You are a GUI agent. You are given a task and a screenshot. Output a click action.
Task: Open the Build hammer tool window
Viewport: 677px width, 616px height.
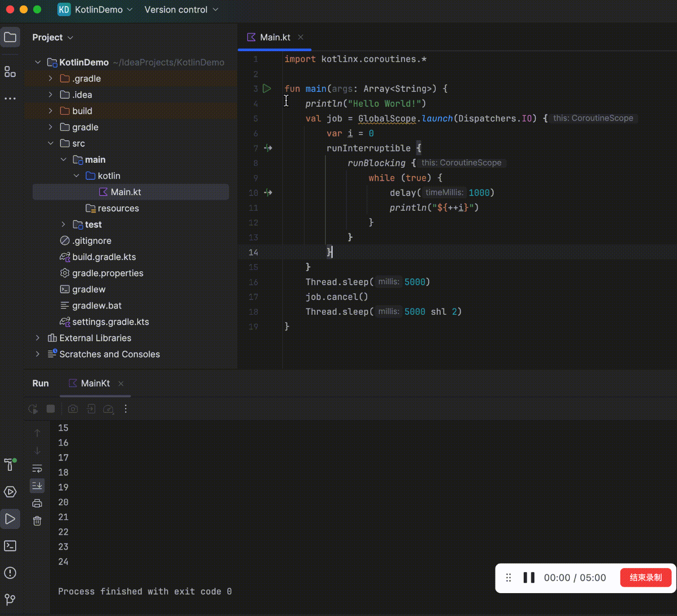[10, 464]
